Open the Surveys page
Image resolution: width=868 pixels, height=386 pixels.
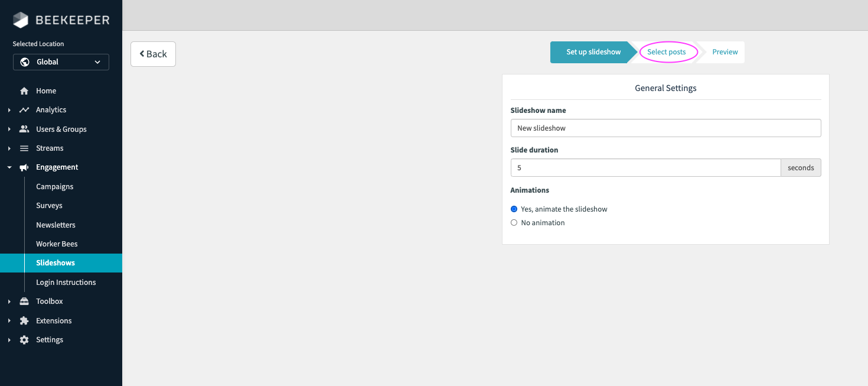(x=49, y=205)
